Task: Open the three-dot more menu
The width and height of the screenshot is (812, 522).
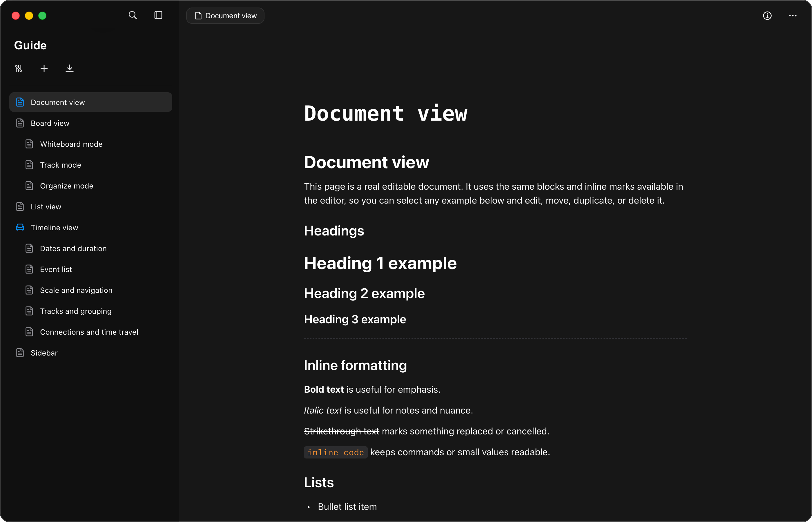Action: pyautogui.click(x=793, y=16)
